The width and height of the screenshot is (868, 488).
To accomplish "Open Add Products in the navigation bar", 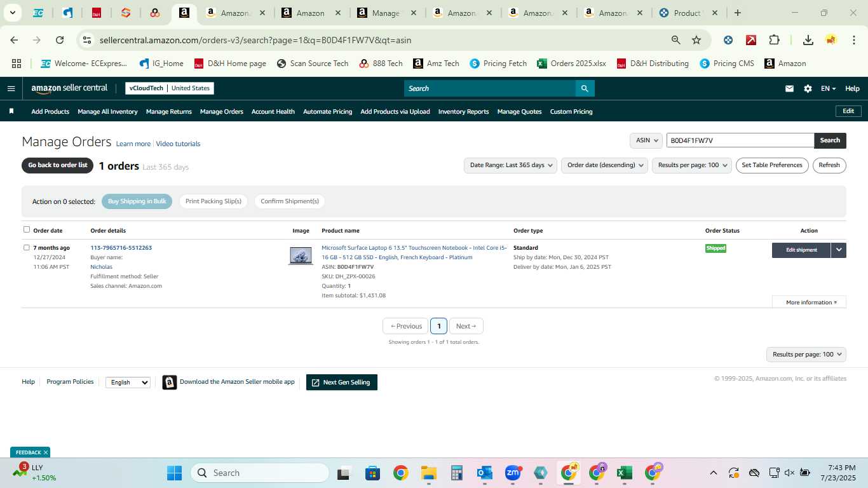I will pos(50,111).
